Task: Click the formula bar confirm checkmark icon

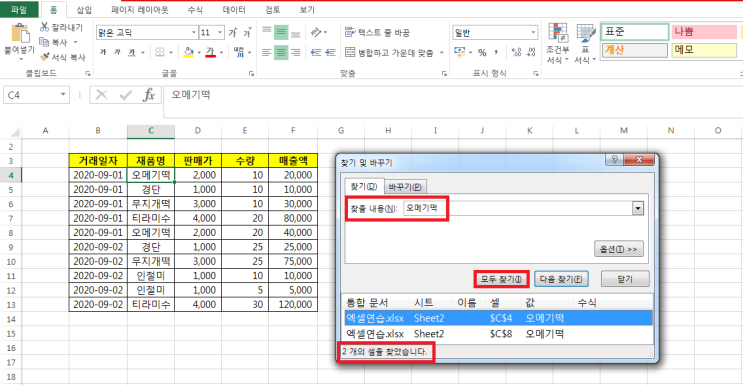Action: click(x=126, y=95)
